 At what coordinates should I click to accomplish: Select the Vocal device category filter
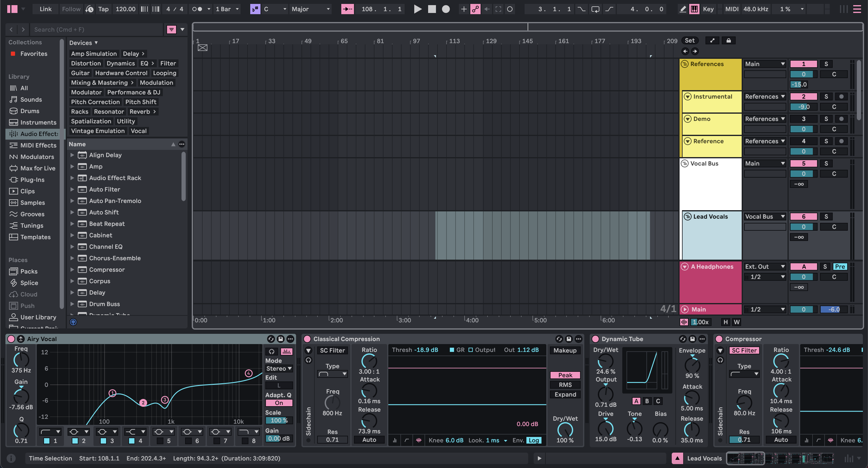tap(138, 131)
